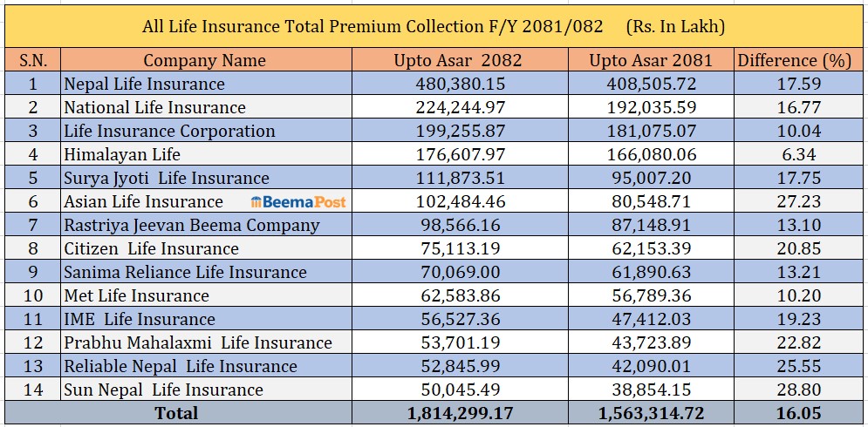Viewport: 868px width, 427px height.
Task: Select Sanima Reliance Life Insurance cell
Action: point(186,272)
